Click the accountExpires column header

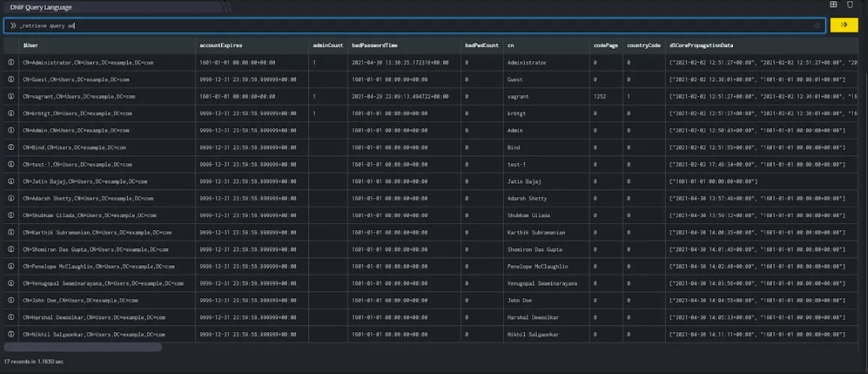coord(252,46)
